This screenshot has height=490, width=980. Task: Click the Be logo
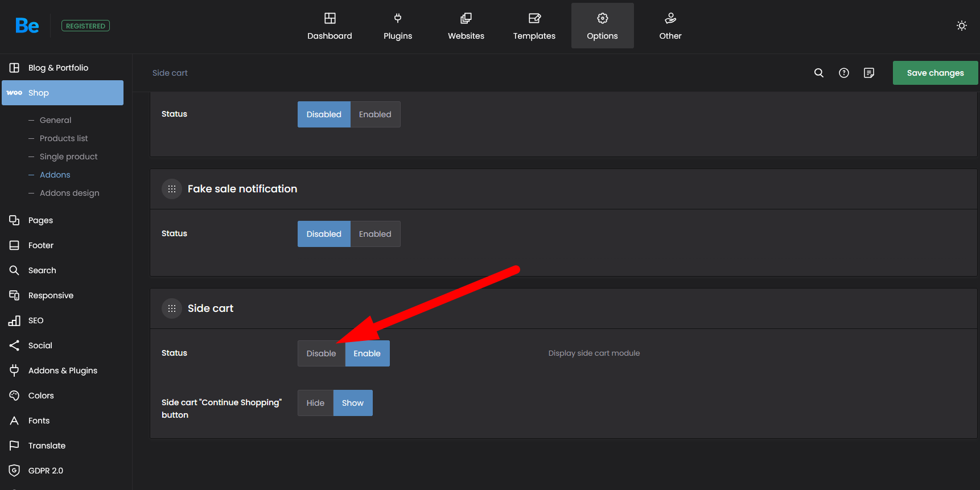click(x=27, y=26)
